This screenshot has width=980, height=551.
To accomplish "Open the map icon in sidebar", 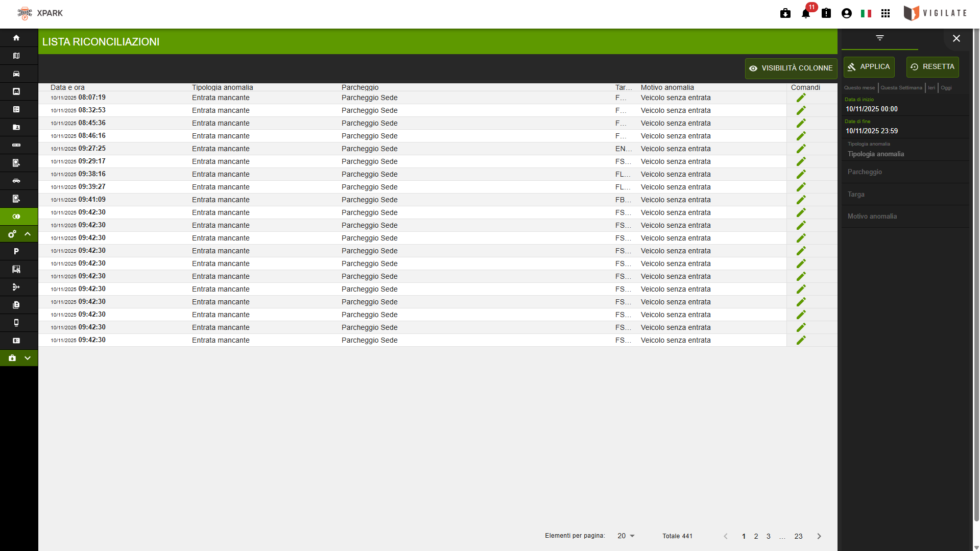I will (16, 56).
